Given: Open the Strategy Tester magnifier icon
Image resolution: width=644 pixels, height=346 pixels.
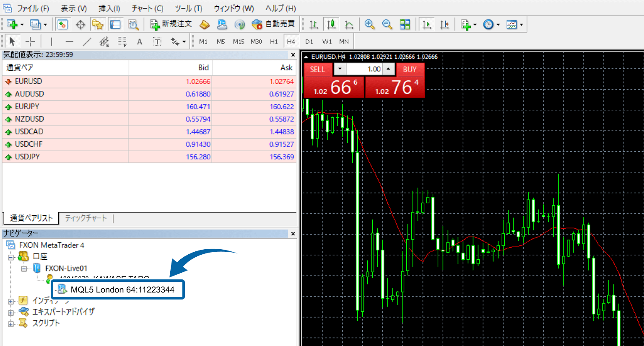Looking at the screenshot, I should point(133,25).
